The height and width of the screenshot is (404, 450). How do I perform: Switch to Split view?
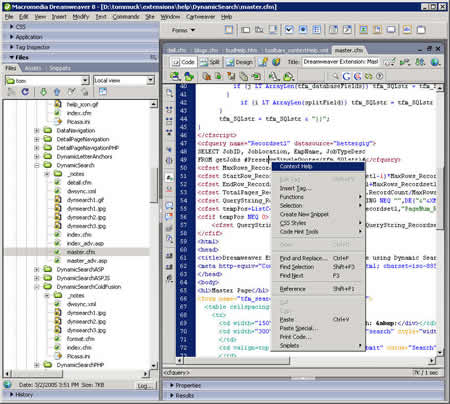[x=210, y=62]
